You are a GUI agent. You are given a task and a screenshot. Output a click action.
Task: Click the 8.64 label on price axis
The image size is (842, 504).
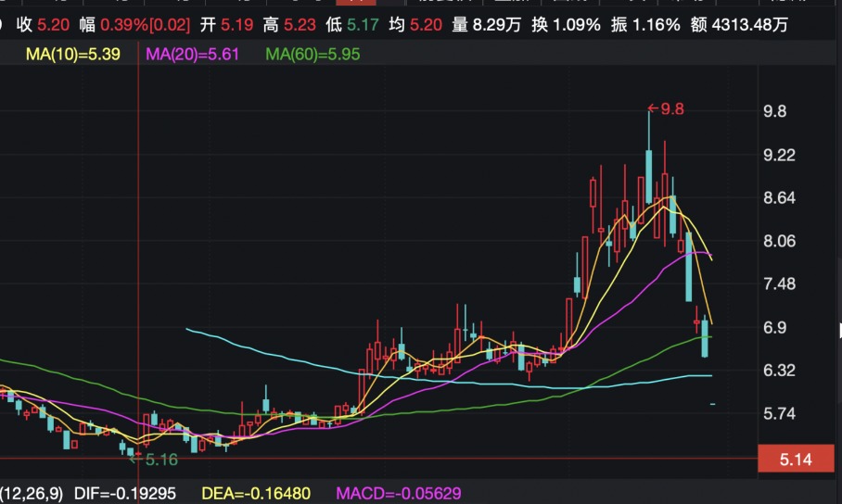(x=779, y=198)
